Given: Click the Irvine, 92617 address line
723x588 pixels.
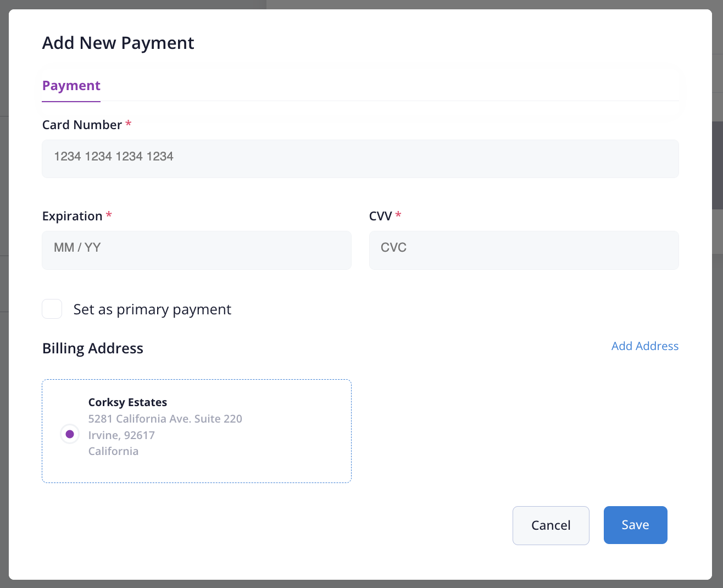Looking at the screenshot, I should click(x=121, y=435).
